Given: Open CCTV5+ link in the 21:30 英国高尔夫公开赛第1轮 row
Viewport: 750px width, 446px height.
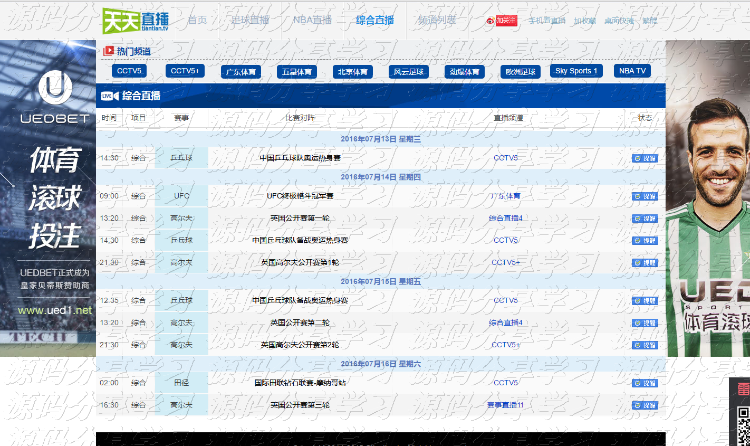Looking at the screenshot, I should point(506,262).
